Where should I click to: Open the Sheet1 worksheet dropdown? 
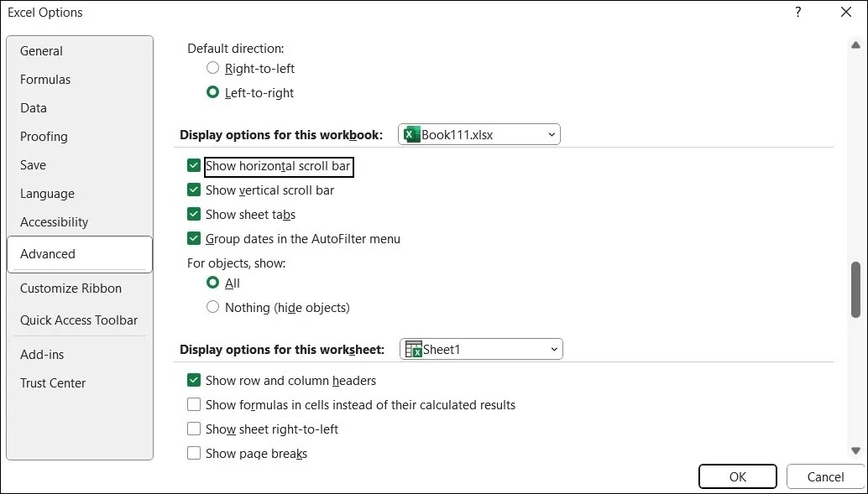553,349
